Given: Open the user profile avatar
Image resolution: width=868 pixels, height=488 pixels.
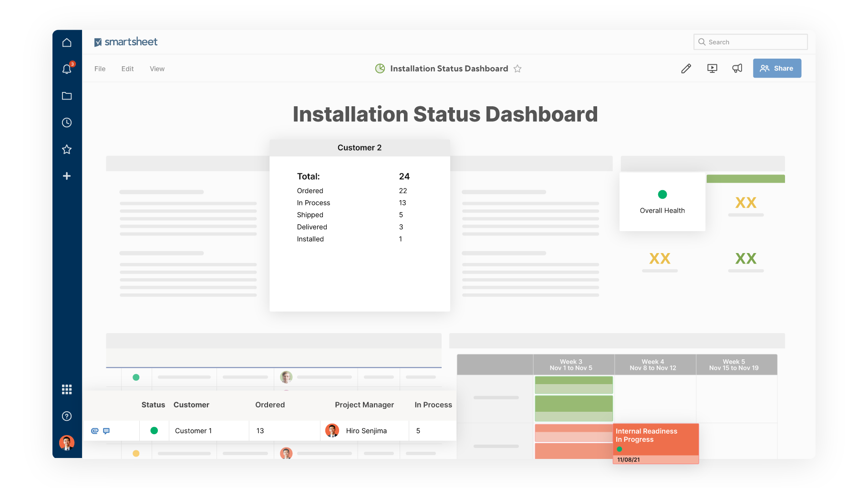Looking at the screenshot, I should coord(67,443).
